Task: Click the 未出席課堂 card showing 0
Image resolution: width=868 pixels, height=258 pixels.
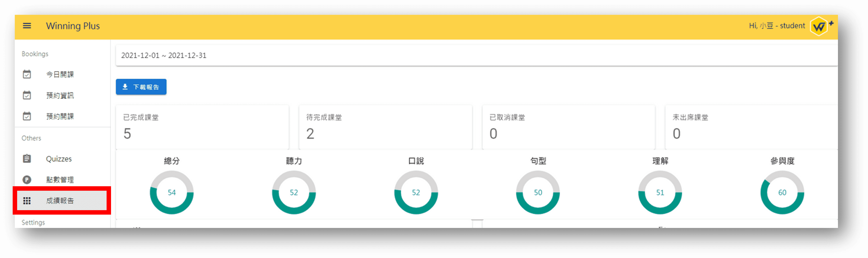Action: click(x=751, y=127)
